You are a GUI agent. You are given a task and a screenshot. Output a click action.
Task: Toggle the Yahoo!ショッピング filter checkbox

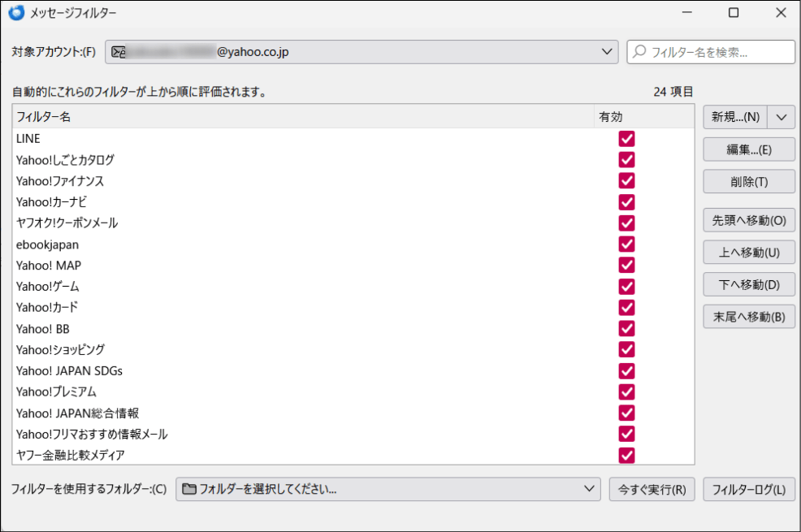[x=626, y=350]
